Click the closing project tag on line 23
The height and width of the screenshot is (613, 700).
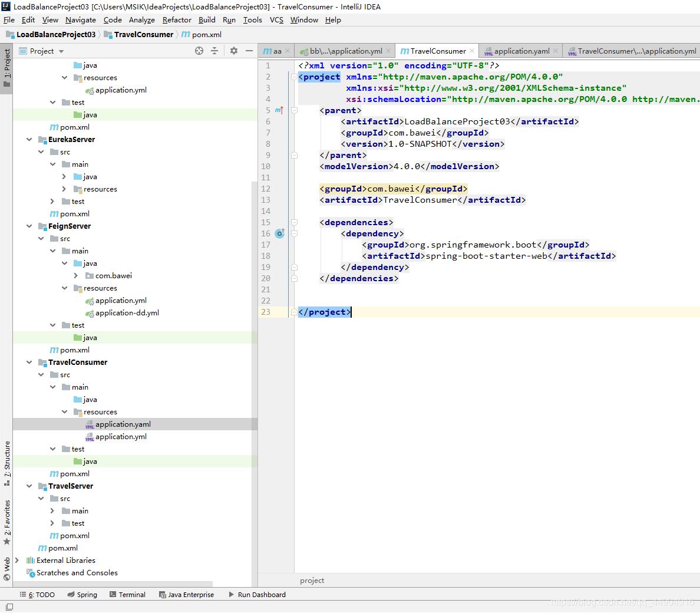click(325, 312)
